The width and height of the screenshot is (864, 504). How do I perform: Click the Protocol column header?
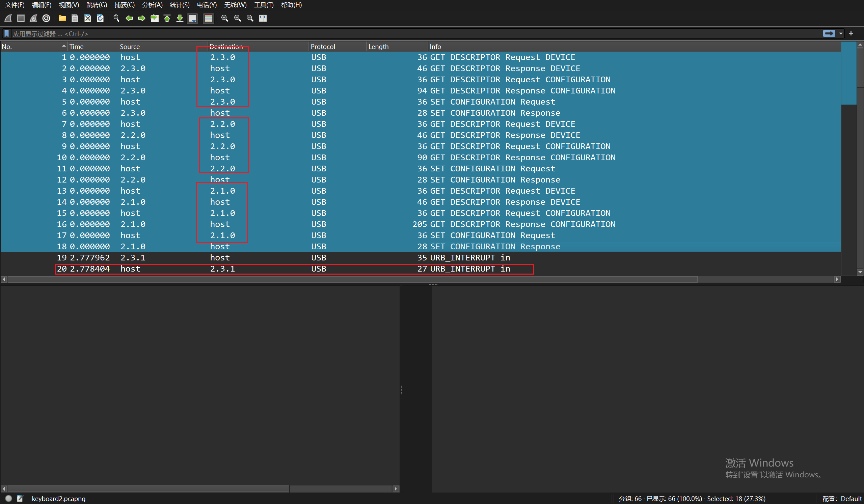point(322,46)
